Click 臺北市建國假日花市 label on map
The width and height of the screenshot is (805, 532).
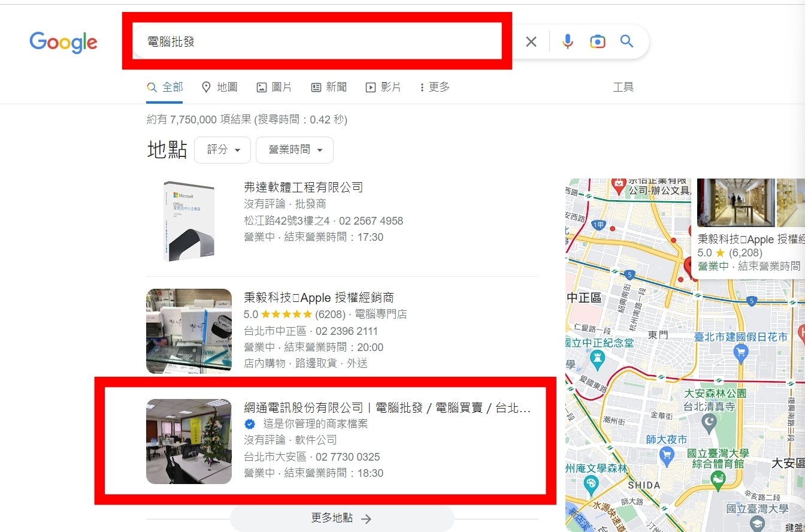click(x=741, y=337)
